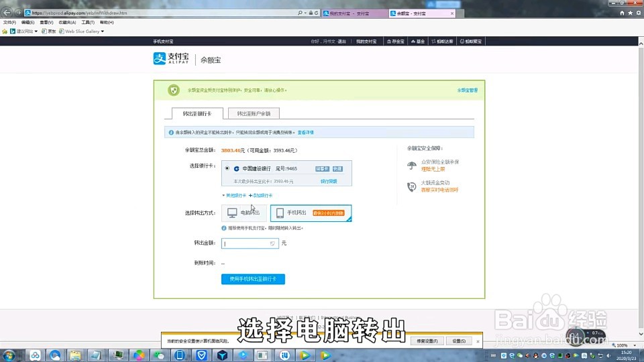Click the blue info icon in notice bar
The width and height of the screenshot is (644, 362).
tap(171, 133)
